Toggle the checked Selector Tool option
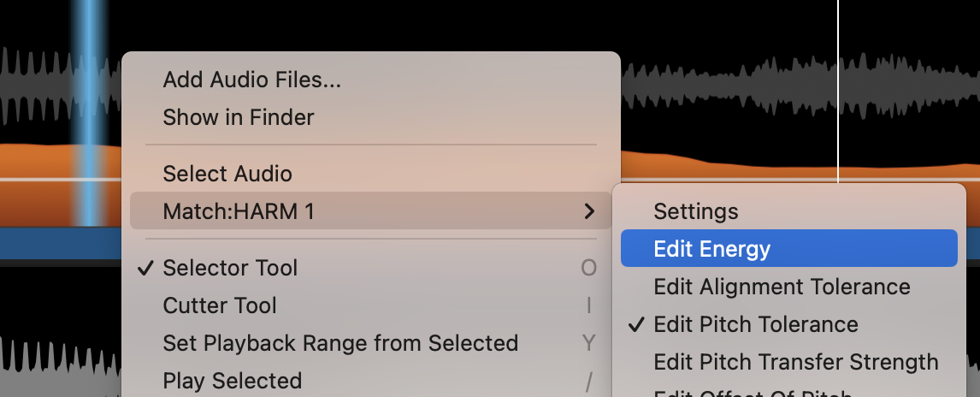This screenshot has height=397, width=980. (x=230, y=268)
